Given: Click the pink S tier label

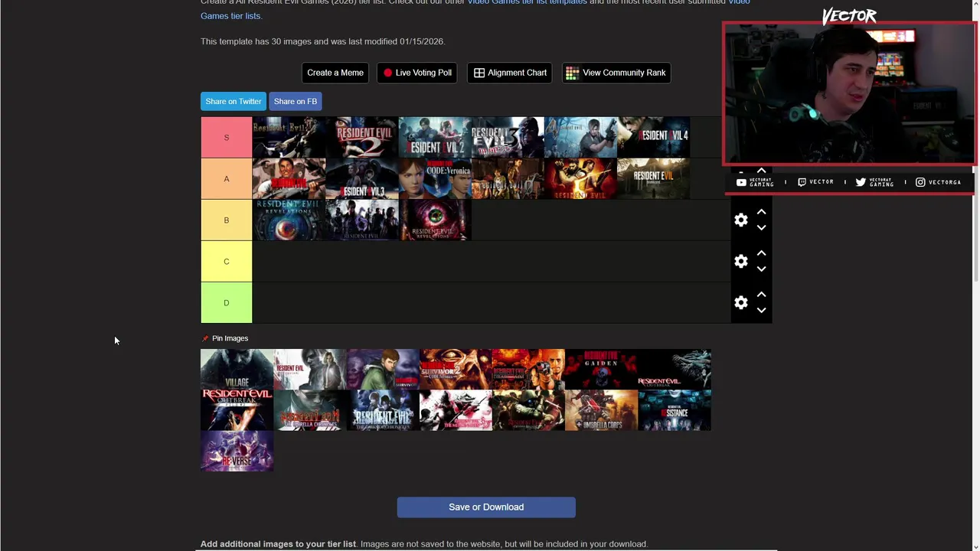Looking at the screenshot, I should (x=227, y=138).
